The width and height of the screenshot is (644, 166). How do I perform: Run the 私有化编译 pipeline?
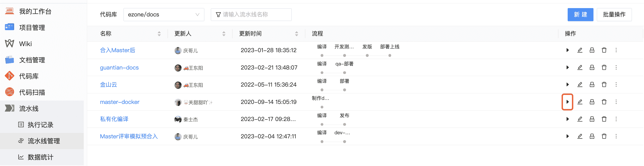[567, 119]
